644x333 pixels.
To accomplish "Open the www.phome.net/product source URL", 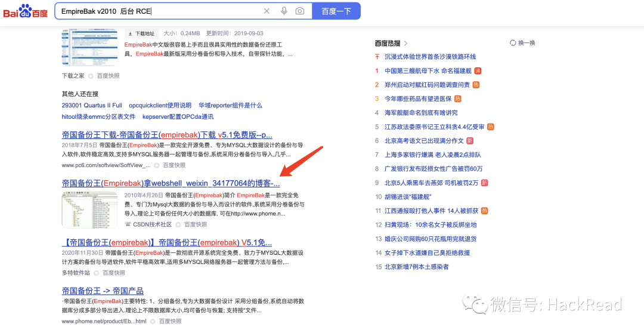I will pos(104,322).
